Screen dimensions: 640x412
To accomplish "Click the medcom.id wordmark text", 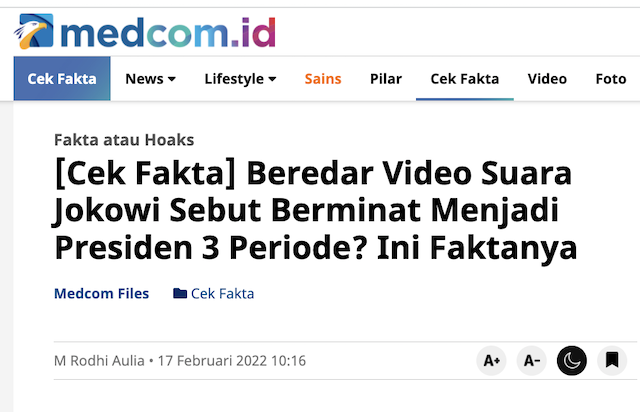I will [x=168, y=33].
